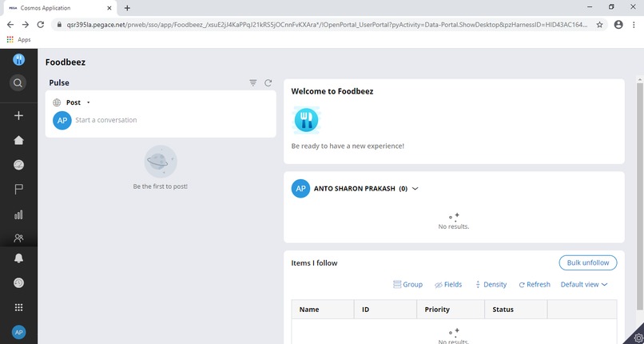Screen dimensions: 644x344
Task: Click Bulk unfollow button
Action: pyautogui.click(x=588, y=262)
